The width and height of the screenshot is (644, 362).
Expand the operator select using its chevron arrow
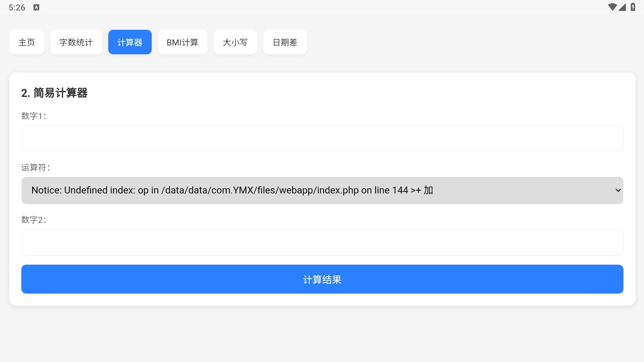pyautogui.click(x=618, y=190)
